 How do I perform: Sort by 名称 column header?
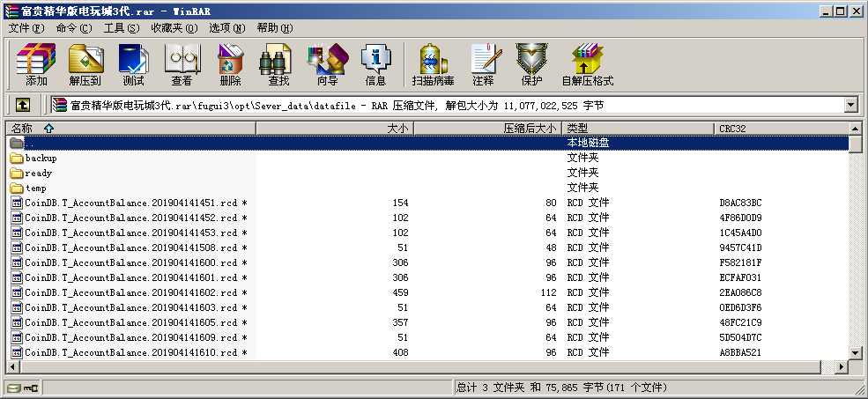click(131, 129)
